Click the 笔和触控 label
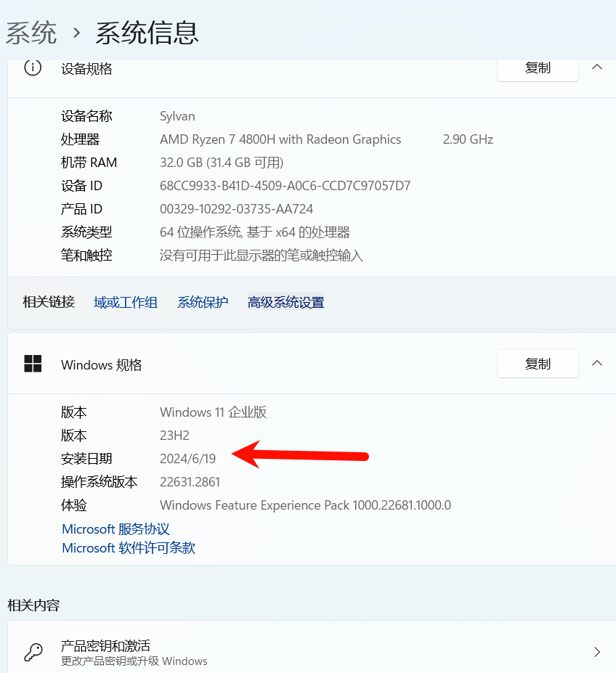This screenshot has height=673, width=616. point(86,255)
